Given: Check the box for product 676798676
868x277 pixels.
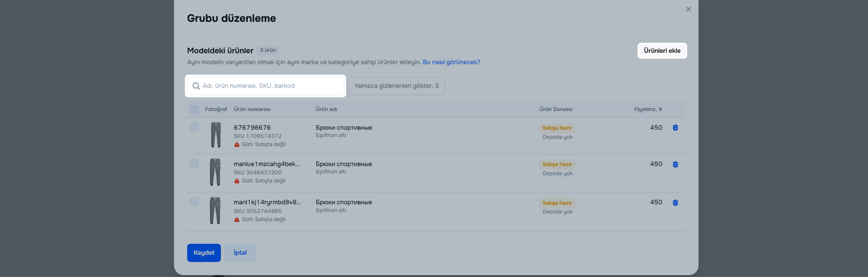Looking at the screenshot, I should click(x=194, y=127).
